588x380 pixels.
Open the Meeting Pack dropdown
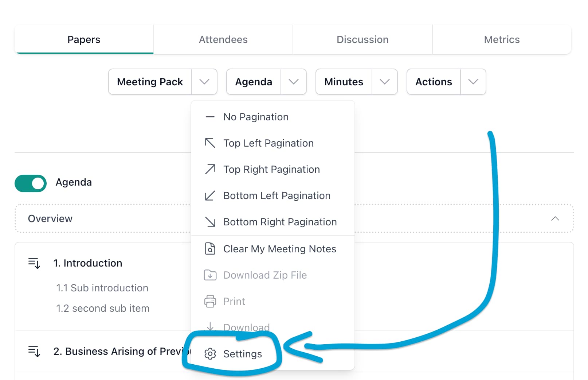coord(204,82)
